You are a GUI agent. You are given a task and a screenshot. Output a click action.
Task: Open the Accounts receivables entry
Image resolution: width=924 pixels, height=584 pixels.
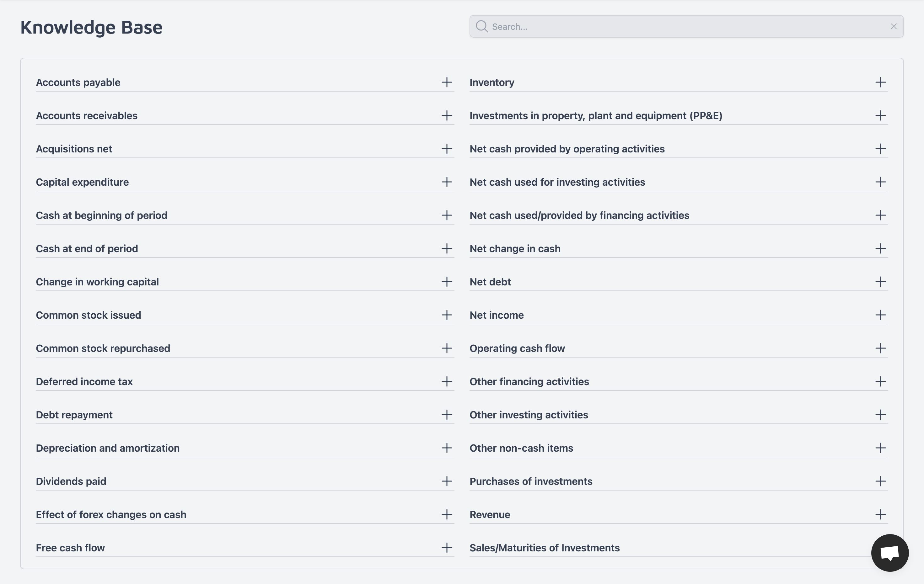[x=245, y=115]
